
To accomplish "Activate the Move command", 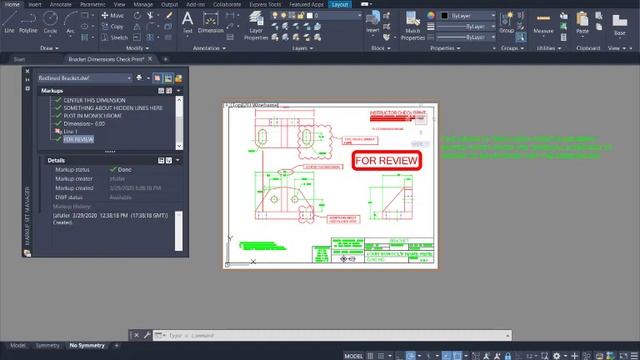I will click(113, 16).
